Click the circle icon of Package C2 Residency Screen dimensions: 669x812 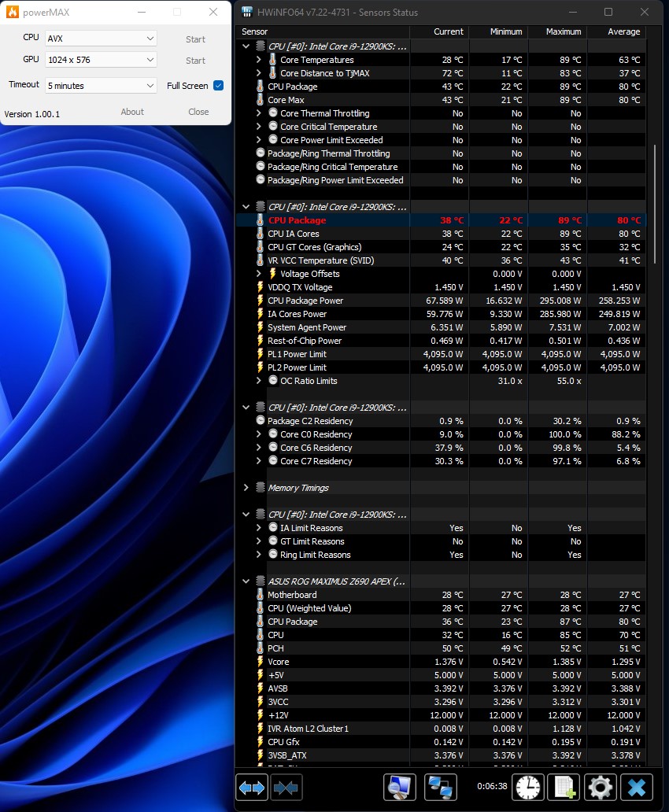261,420
